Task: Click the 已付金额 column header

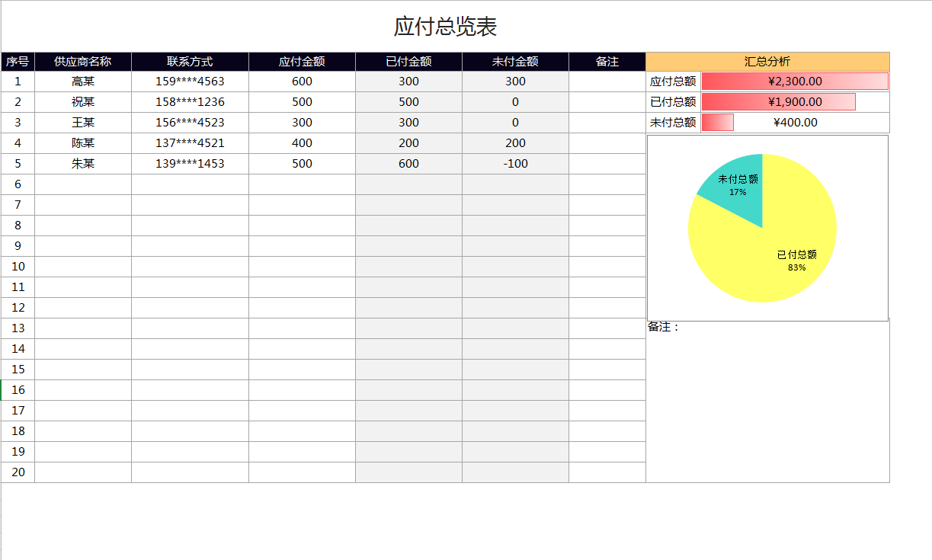Action: (x=408, y=61)
